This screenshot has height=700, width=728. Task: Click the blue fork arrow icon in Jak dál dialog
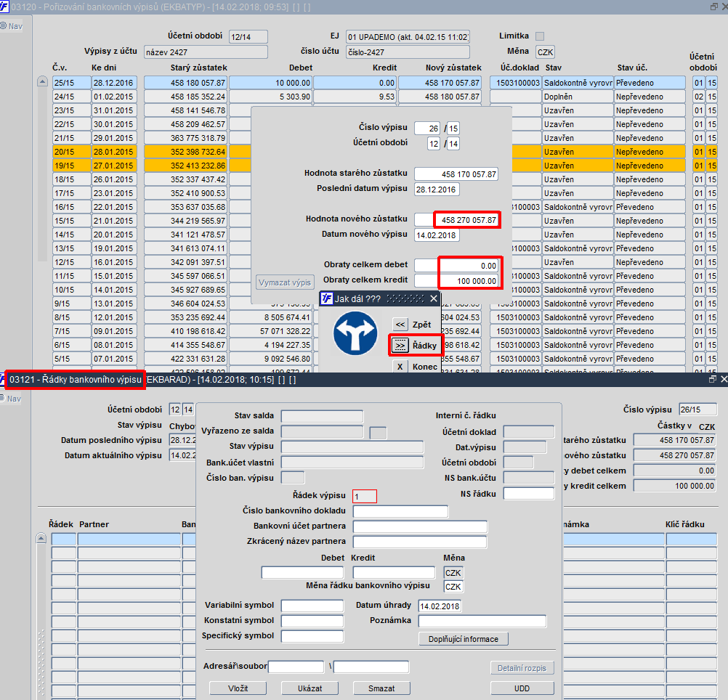[x=355, y=333]
